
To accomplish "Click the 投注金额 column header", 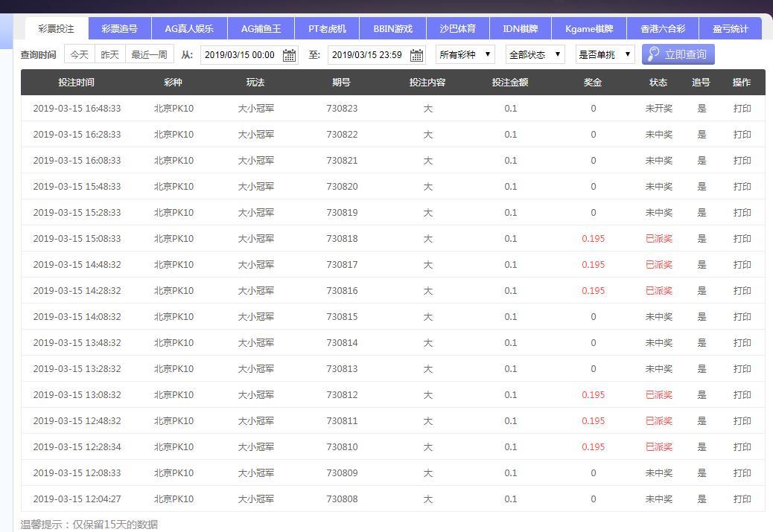I will [x=510, y=83].
